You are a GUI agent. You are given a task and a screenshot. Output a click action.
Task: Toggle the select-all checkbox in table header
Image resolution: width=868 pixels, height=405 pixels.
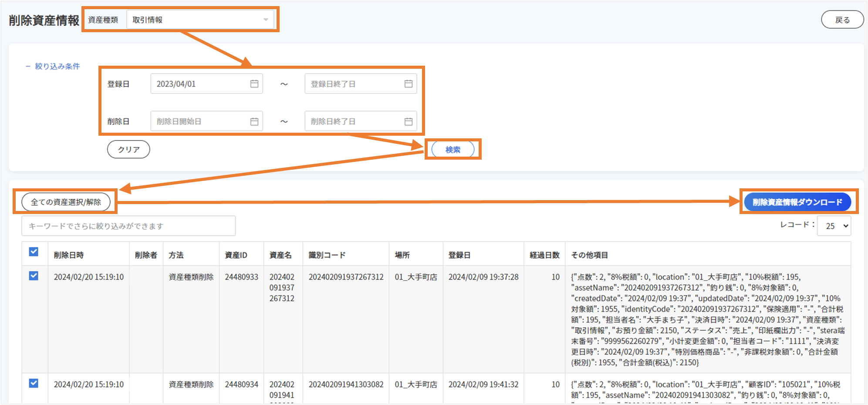pos(34,252)
